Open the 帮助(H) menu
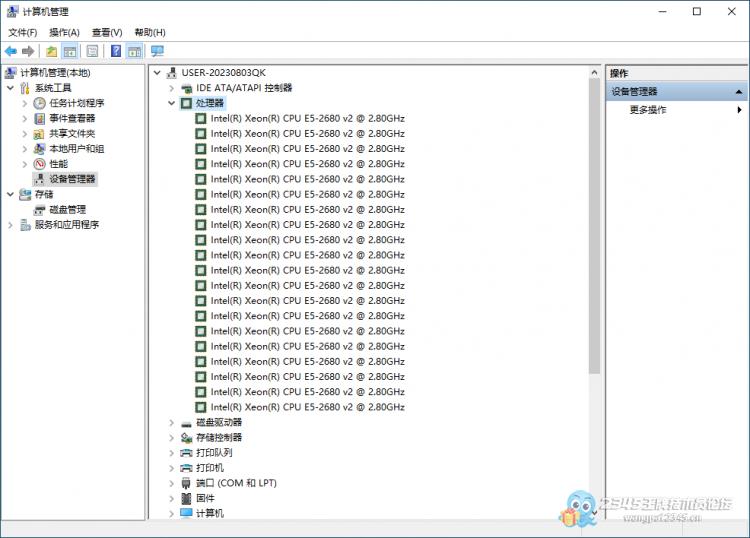Screen dimensions: 750x538 tap(150, 33)
